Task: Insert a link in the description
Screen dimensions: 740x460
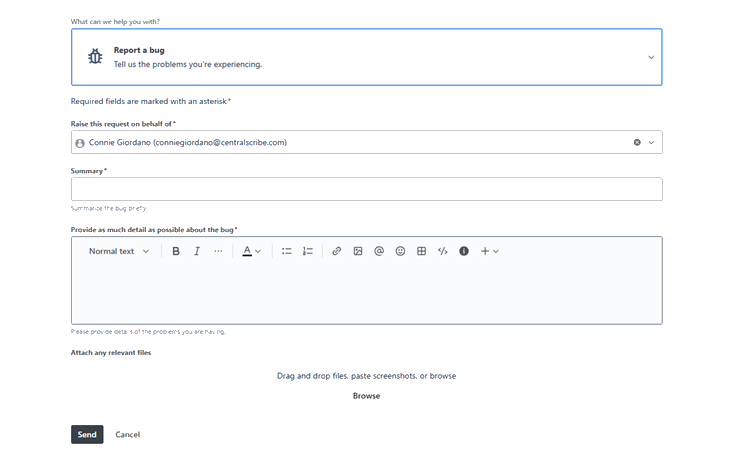Action: 336,251
